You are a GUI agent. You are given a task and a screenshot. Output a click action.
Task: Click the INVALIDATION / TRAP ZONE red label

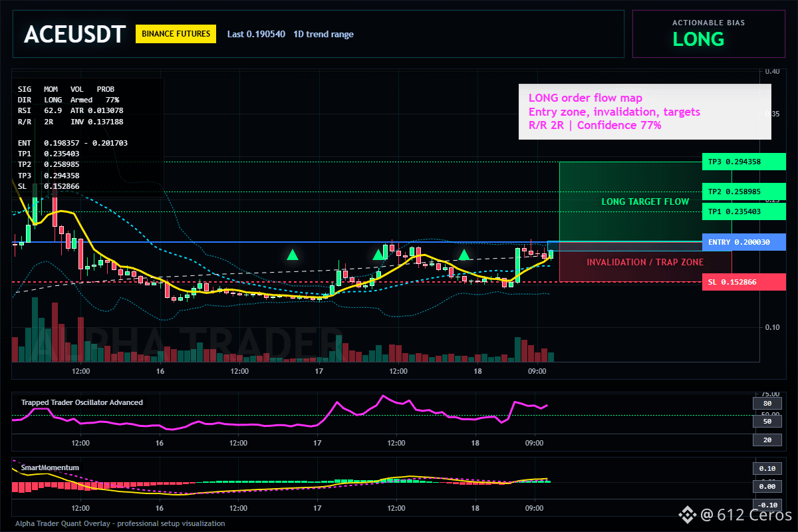(x=645, y=263)
